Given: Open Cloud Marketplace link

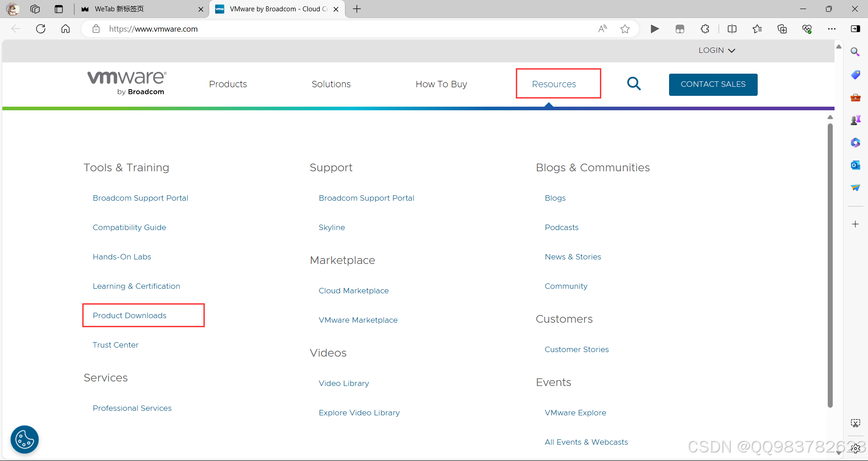Looking at the screenshot, I should click(x=354, y=291).
